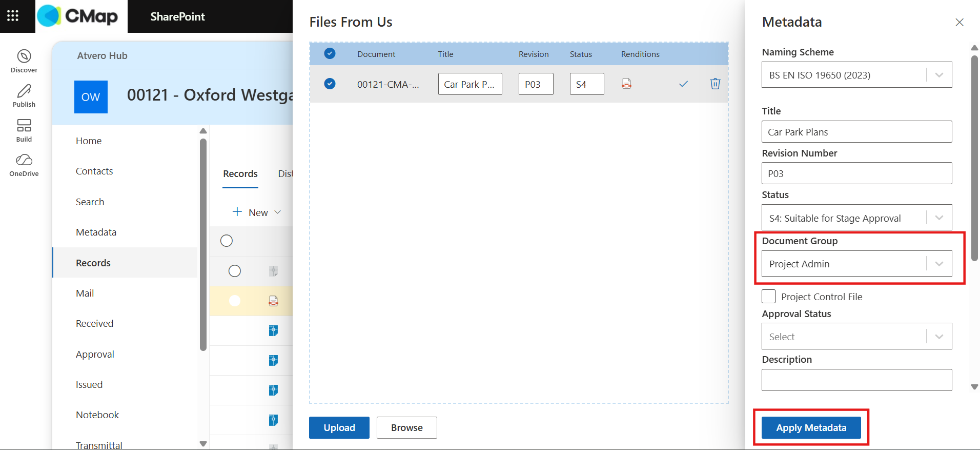Open Metadata in the site navigation
The height and width of the screenshot is (450, 980).
click(96, 232)
